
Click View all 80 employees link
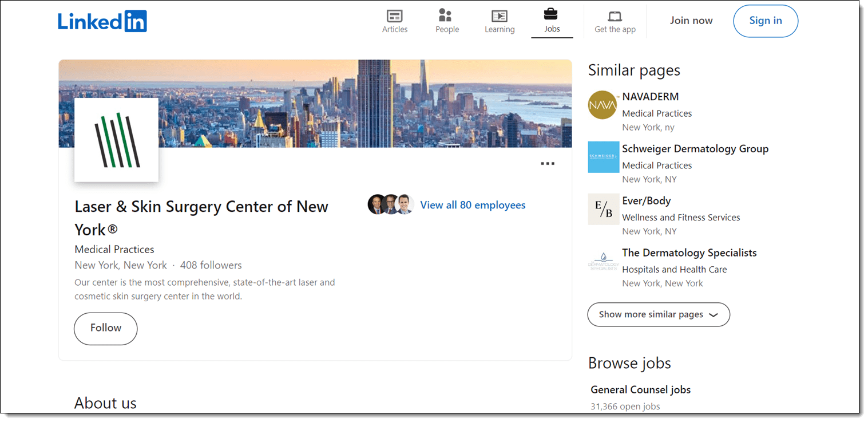473,205
